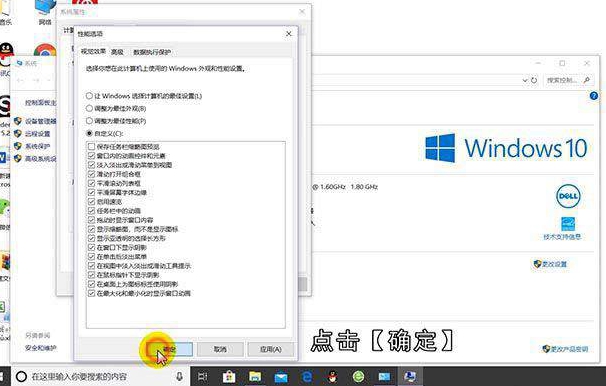Toggle 淡入淡出或滑动菜单到视图 checkbox
This screenshot has height=386, width=606.
tap(92, 165)
